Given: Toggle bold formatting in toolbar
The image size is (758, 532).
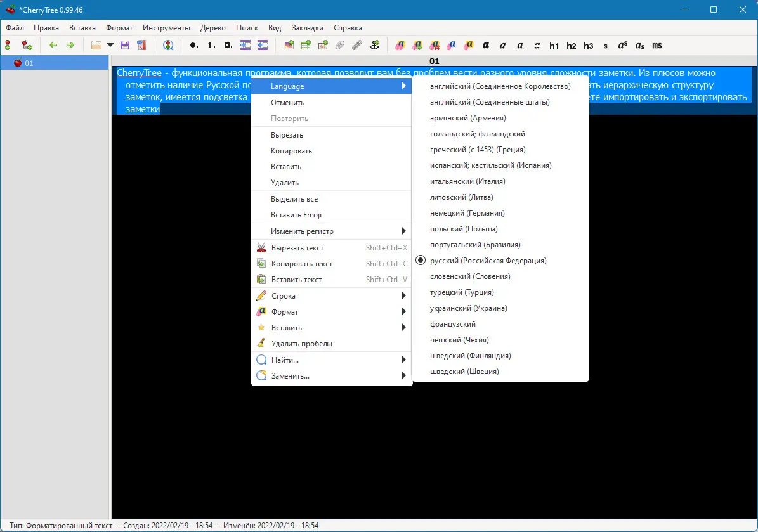Looking at the screenshot, I should coord(486,46).
